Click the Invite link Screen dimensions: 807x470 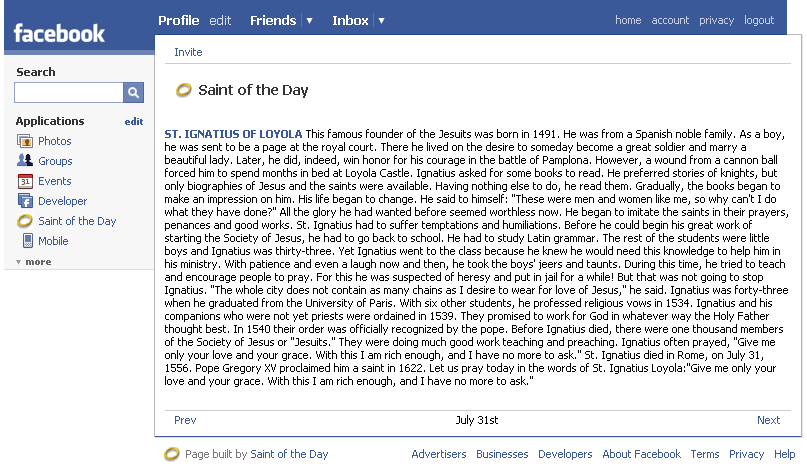pos(188,52)
